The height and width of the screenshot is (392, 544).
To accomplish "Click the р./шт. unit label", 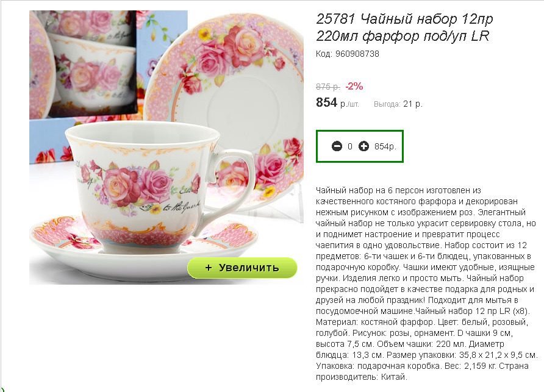I will (349, 104).
